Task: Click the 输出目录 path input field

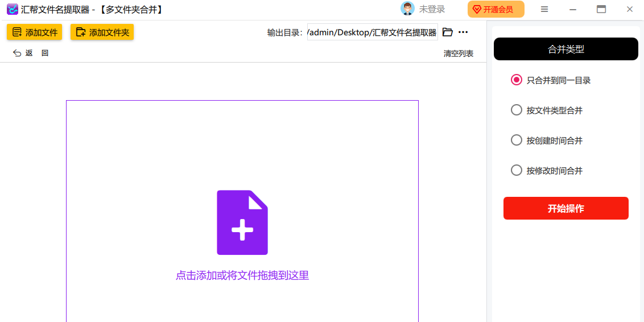Action: click(x=372, y=32)
